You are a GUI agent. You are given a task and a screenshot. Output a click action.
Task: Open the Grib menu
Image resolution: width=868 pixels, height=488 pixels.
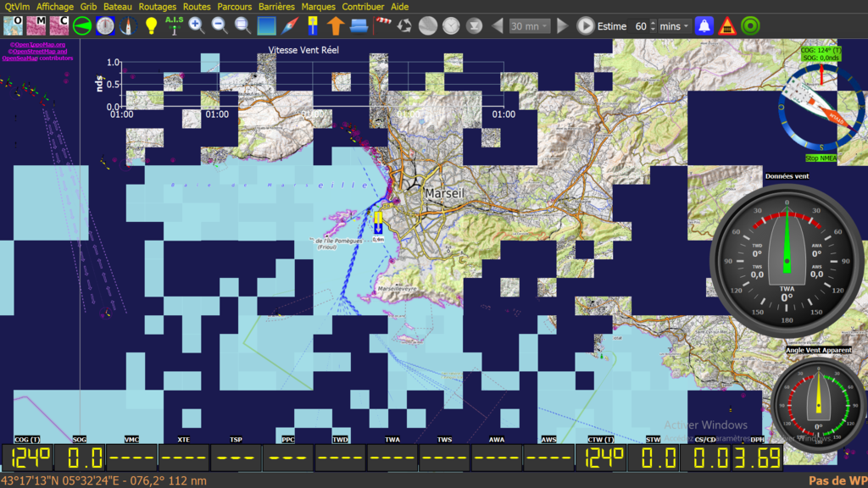click(x=88, y=7)
